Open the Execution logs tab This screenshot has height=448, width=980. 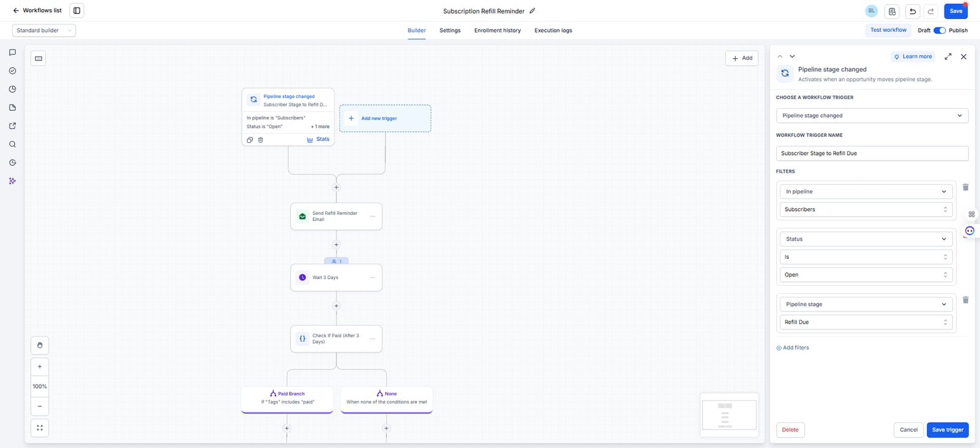[x=553, y=31]
